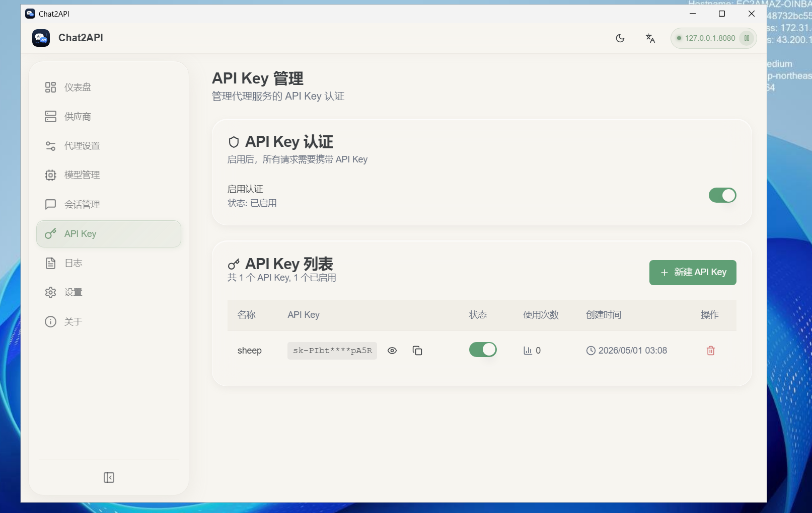Image resolution: width=812 pixels, height=513 pixels.
Task: Click masked key sk-PIbt****pA5R
Action: [x=332, y=351]
